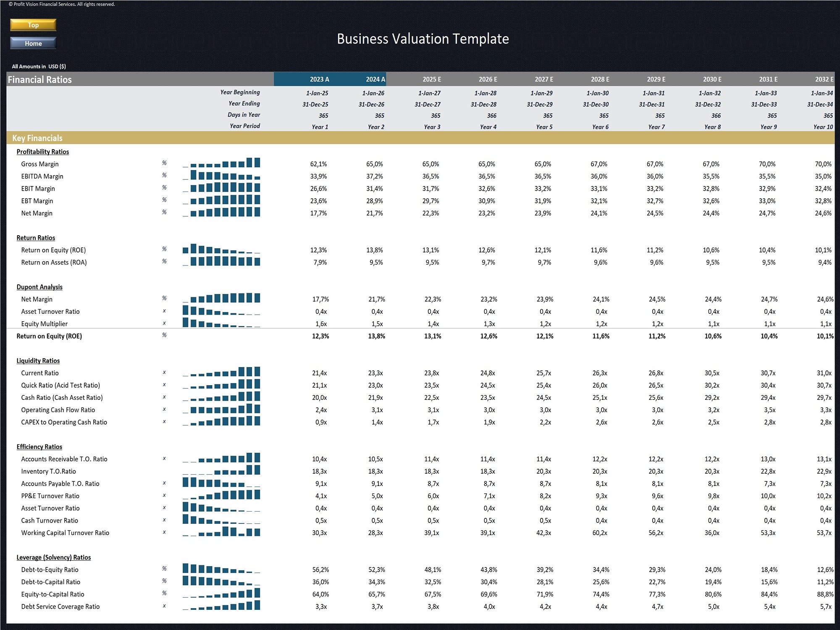The width and height of the screenshot is (840, 630).
Task: Click the Inventory T.O. Ratio sparkline
Action: [x=221, y=470]
